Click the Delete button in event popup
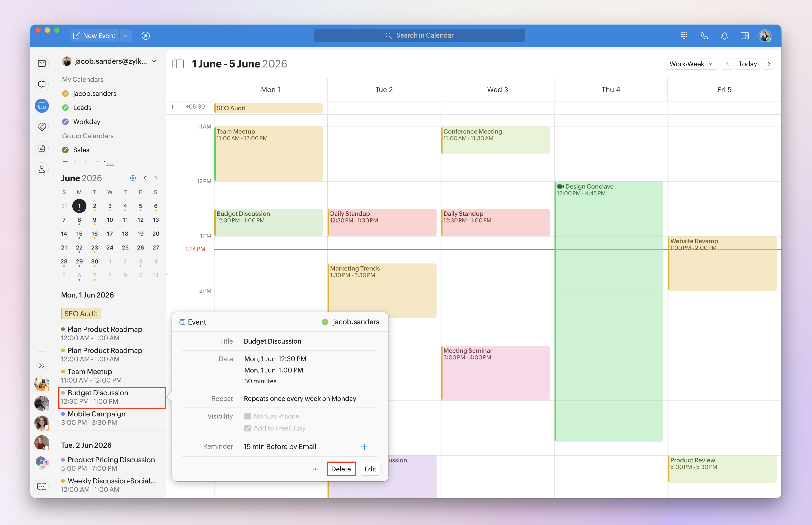 (x=341, y=469)
